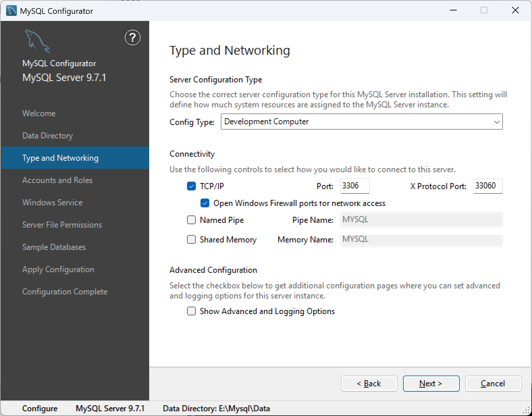Open the Config Type dropdown
532x416 pixels.
point(362,122)
